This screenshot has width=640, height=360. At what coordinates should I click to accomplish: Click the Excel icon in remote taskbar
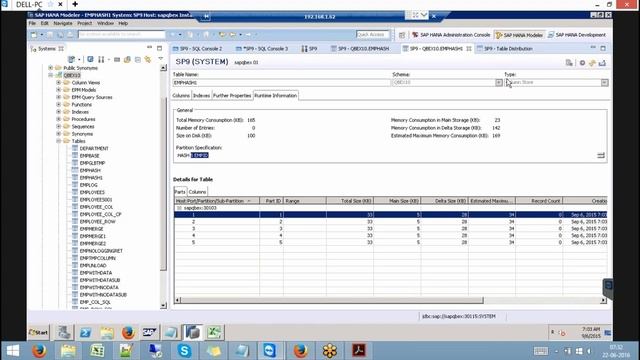click(214, 332)
